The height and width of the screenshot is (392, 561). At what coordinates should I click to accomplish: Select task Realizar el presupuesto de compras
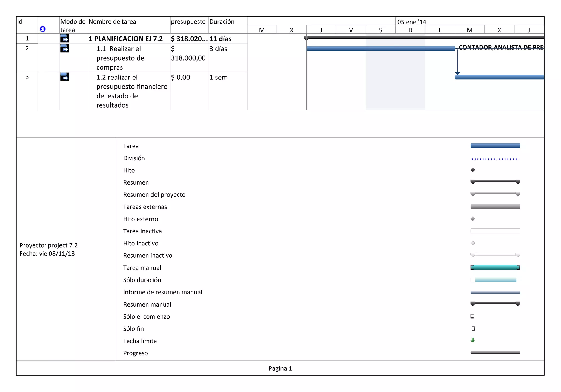pos(120,58)
